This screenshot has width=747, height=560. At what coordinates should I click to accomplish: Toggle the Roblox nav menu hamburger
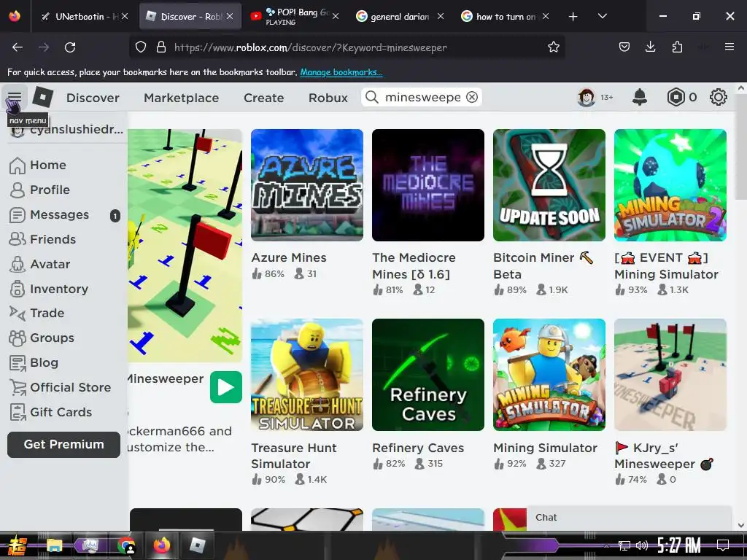[15, 98]
